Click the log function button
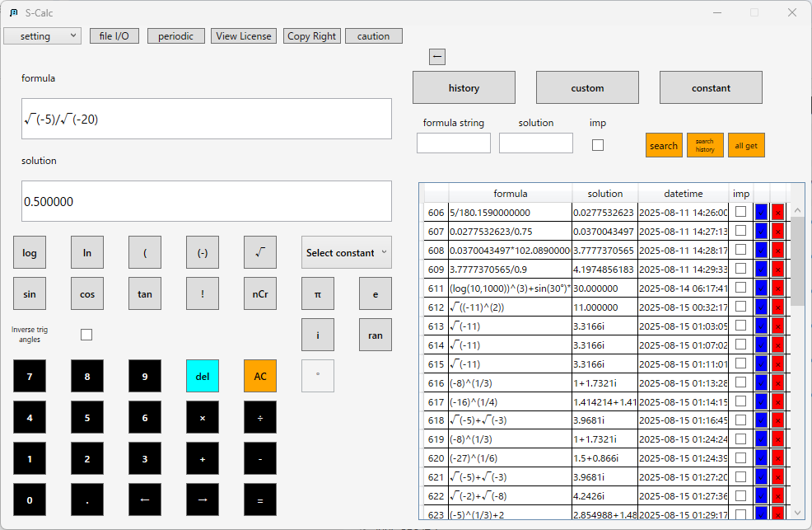 (x=30, y=252)
